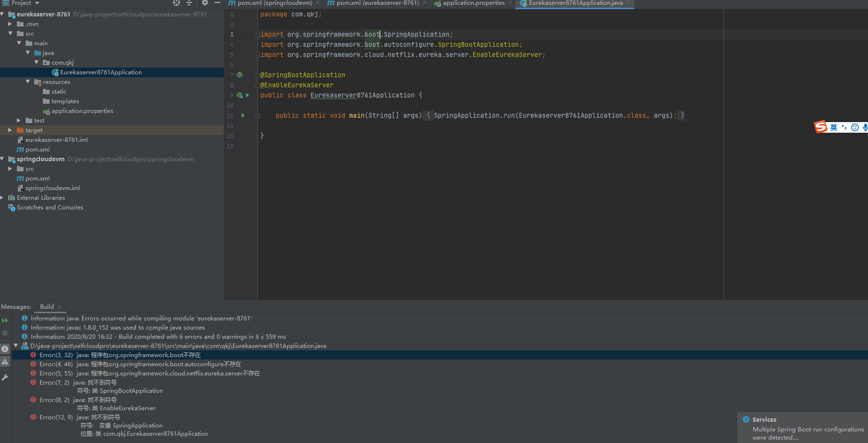Fold the @SpringBootApplication annotation block
This screenshot has width=868, height=443.
click(x=258, y=75)
